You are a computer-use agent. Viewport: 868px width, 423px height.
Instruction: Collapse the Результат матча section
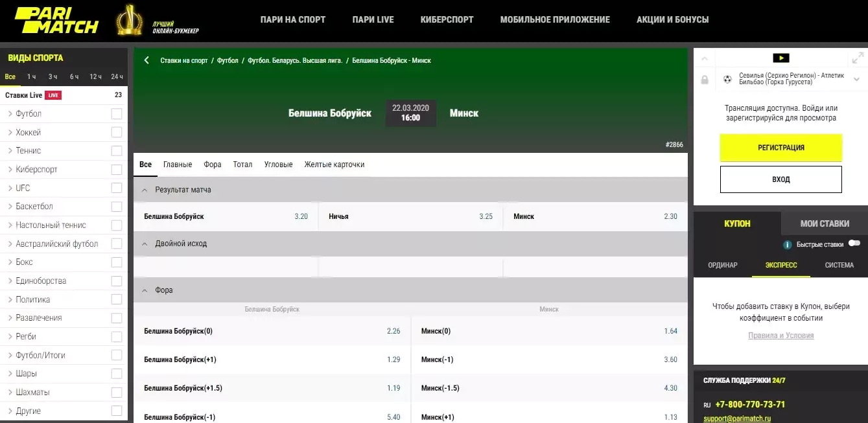[145, 190]
